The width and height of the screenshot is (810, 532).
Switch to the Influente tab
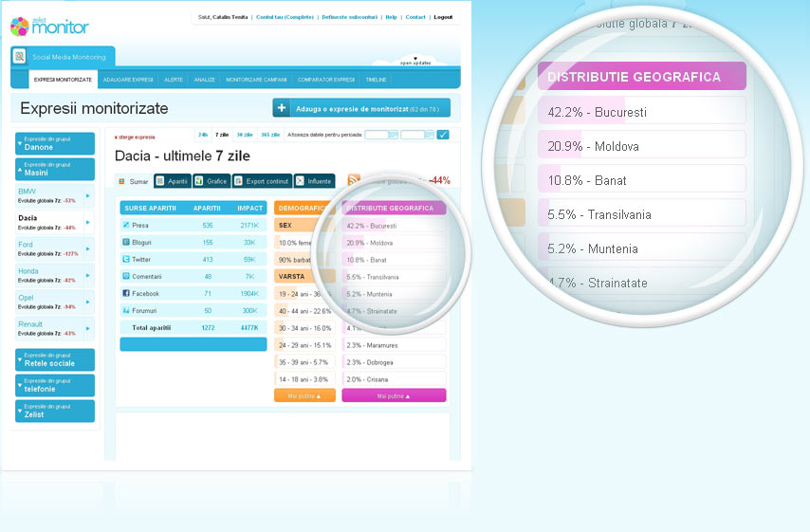[314, 181]
